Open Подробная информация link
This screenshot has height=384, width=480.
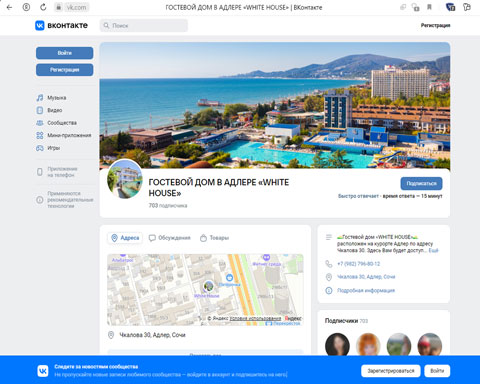pos(366,291)
